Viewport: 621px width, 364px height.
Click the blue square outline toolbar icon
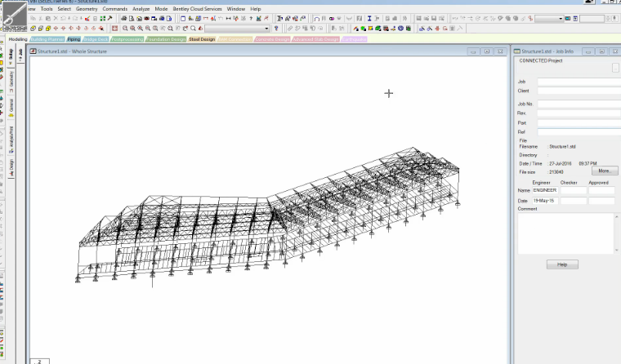[x=183, y=18]
